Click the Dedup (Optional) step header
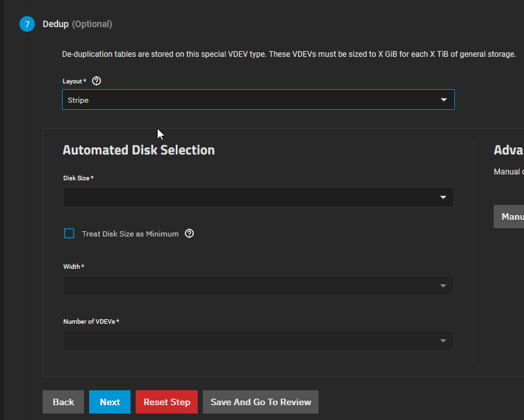Viewport: 524px width, 420px height. tap(77, 24)
